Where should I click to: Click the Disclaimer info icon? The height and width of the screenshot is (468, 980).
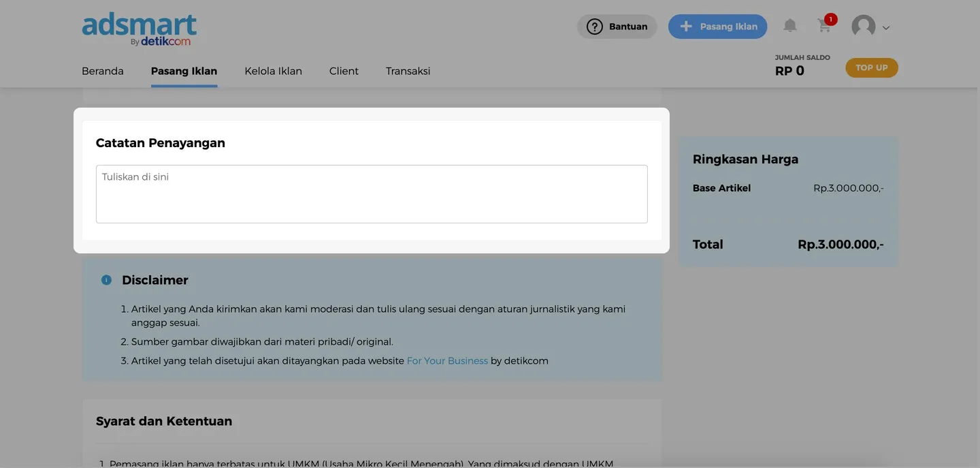(106, 280)
